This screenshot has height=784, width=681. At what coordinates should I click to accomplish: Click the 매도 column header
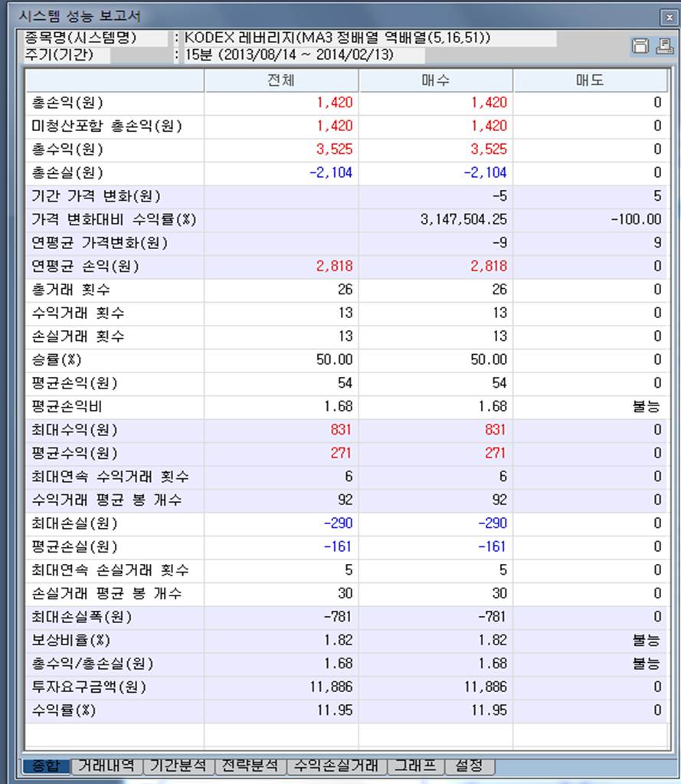(590, 80)
